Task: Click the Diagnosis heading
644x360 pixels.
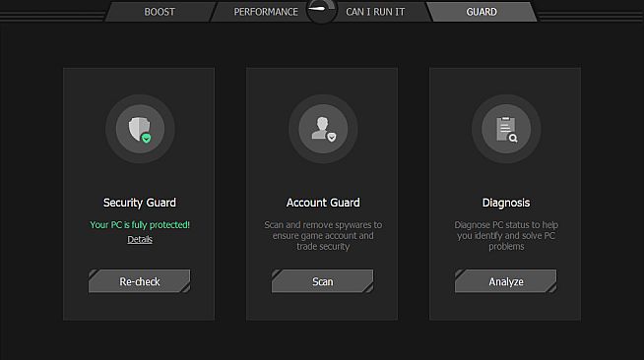Action: point(506,203)
